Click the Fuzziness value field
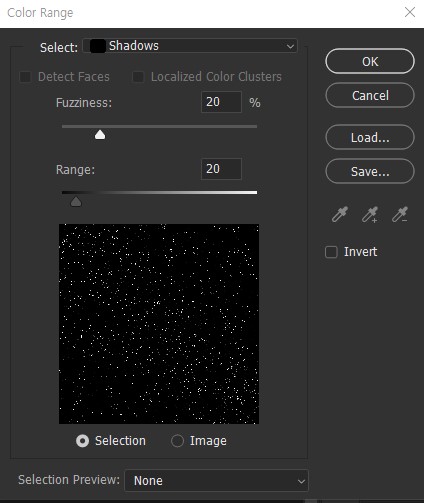Screen dimensions: 424x503 [x=221, y=102]
